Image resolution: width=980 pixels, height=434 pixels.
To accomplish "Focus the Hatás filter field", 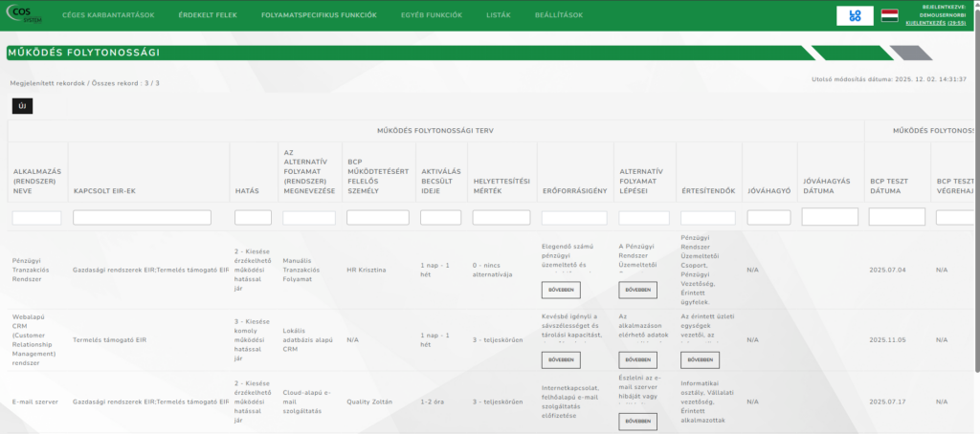I will click(253, 217).
